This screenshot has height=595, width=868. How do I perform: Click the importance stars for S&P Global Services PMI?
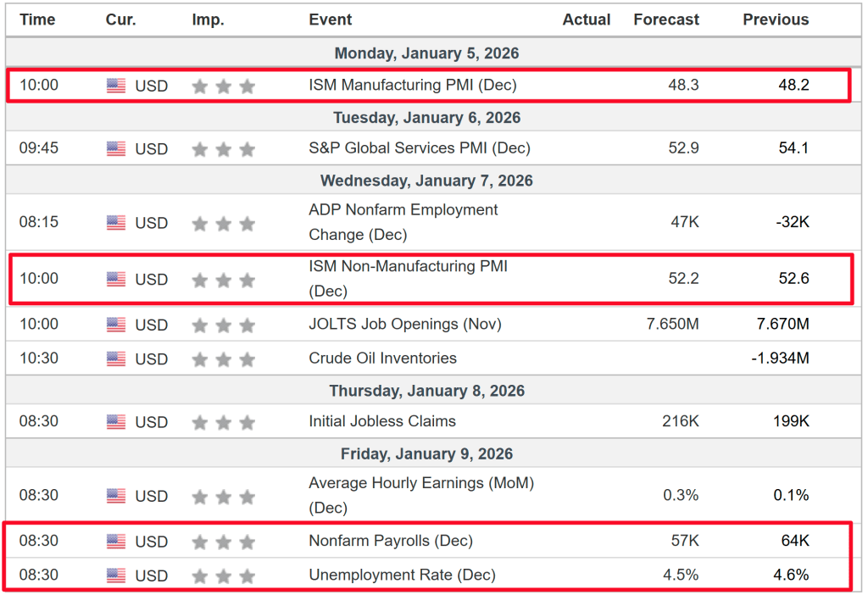(x=223, y=149)
